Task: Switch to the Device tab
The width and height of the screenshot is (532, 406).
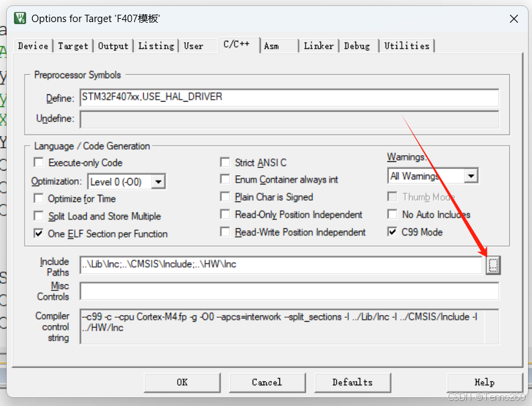Action: pyautogui.click(x=33, y=46)
